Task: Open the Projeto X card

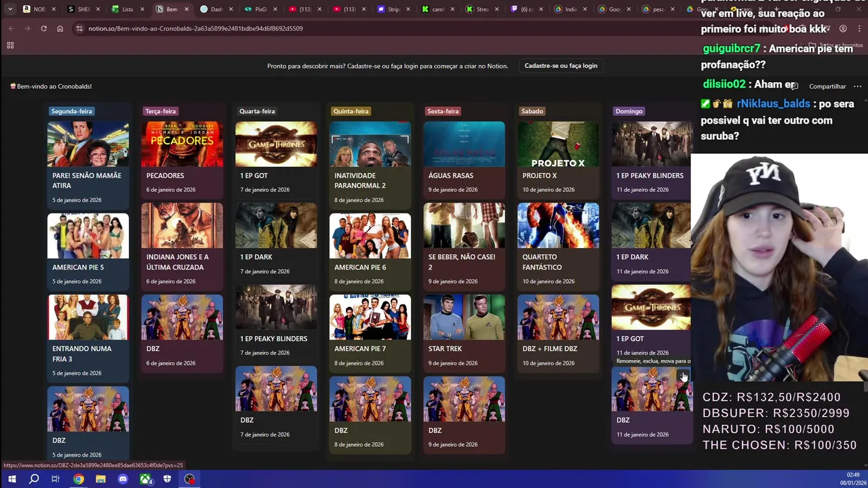Action: 558,159
